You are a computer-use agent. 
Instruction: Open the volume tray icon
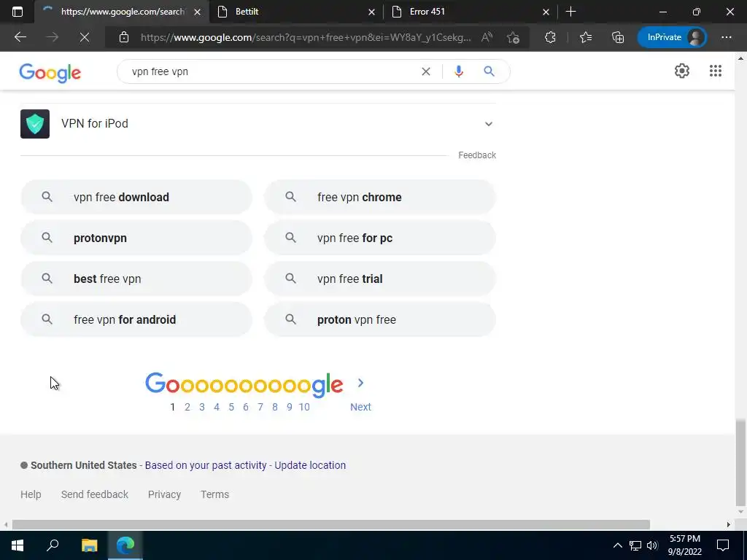pos(652,545)
